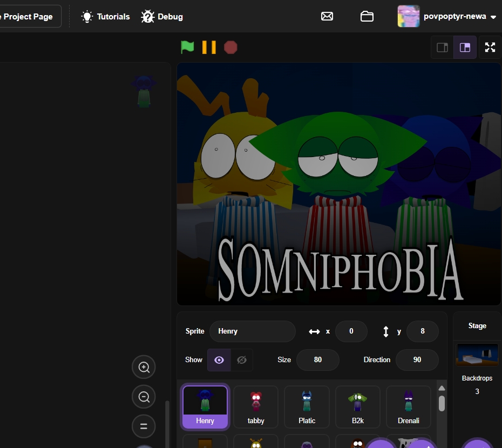Select the Drenali sprite
502x448 pixels.
[x=409, y=406]
